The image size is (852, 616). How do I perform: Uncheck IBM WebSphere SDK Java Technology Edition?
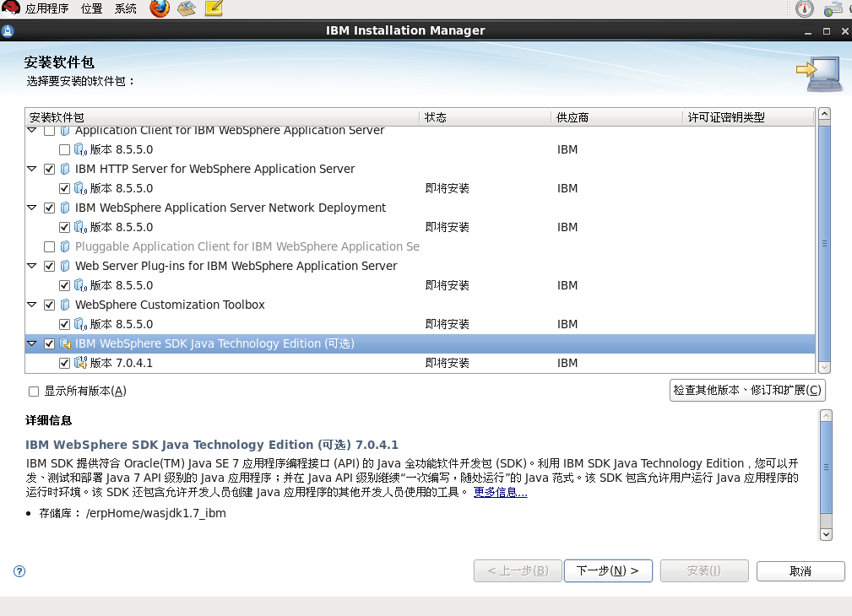pyautogui.click(x=50, y=343)
